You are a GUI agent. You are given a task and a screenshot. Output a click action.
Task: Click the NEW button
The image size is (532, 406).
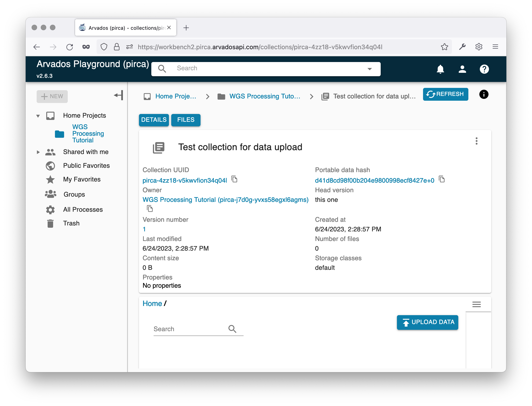tap(52, 96)
